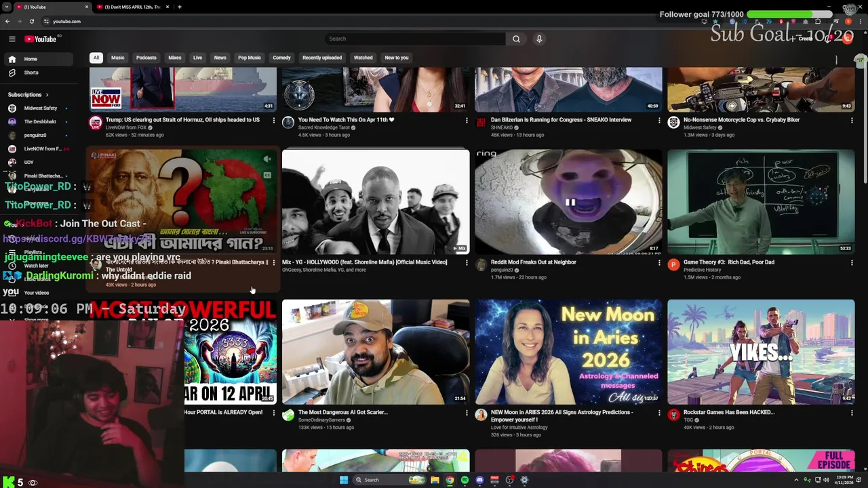Switch to the Don't MISS APRIL 12th tab
The height and width of the screenshot is (488, 868).
pyautogui.click(x=132, y=7)
